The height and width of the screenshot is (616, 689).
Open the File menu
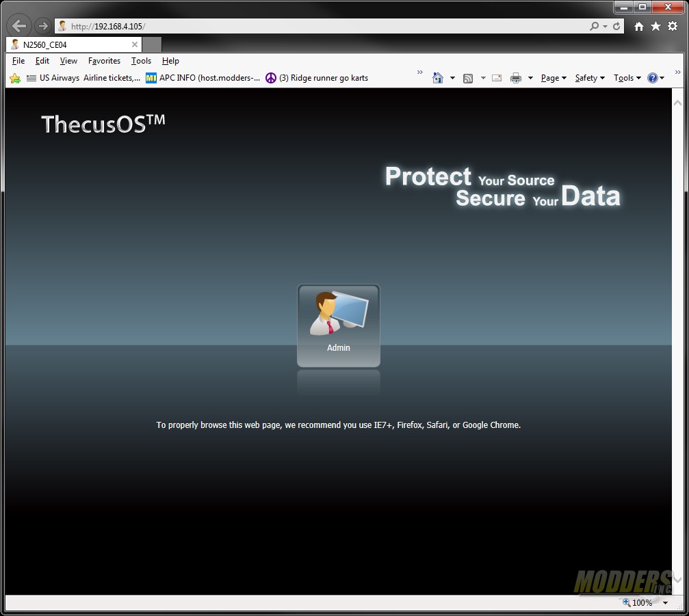point(18,61)
